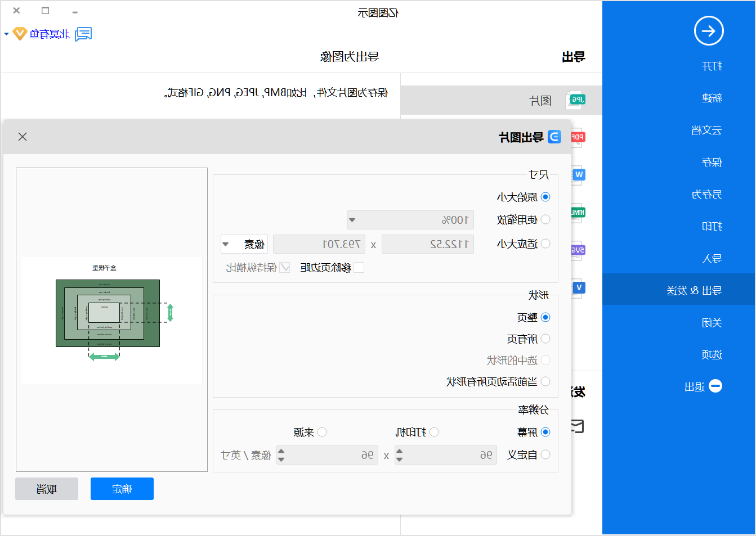The height and width of the screenshot is (536, 756).
Task: Select the 所有页 shape option
Action: (x=545, y=339)
